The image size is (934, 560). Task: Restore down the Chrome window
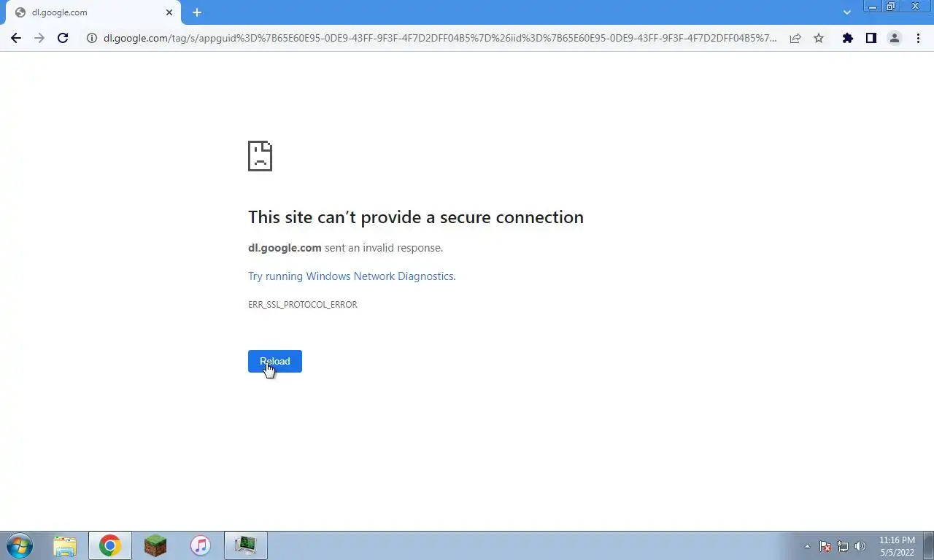(x=890, y=7)
